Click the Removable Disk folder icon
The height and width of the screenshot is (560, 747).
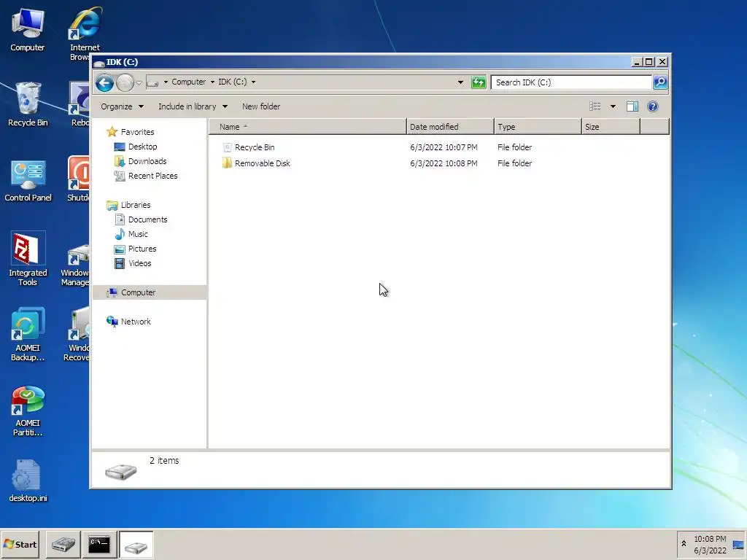(x=227, y=163)
